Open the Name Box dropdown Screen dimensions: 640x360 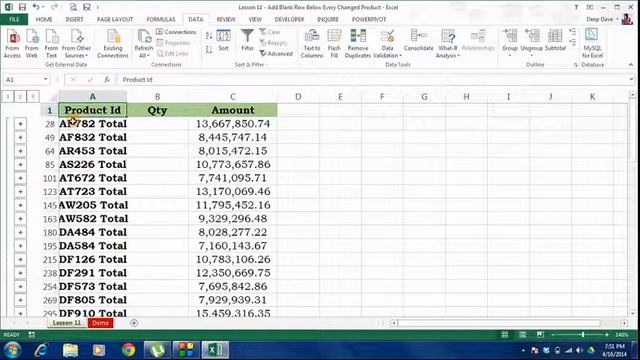[45, 79]
